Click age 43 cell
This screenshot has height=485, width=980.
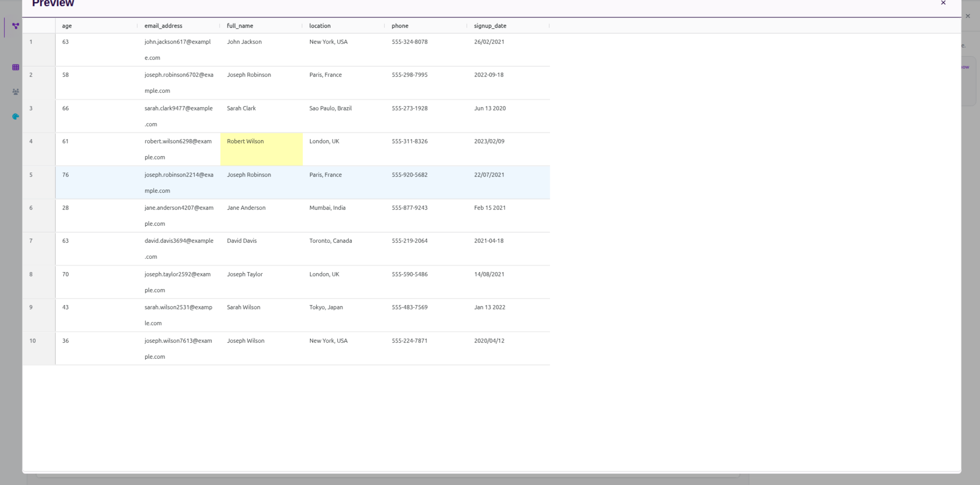point(97,315)
